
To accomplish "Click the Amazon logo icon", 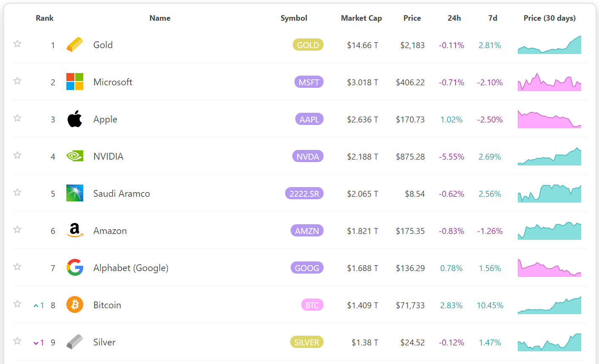I will 75,231.
